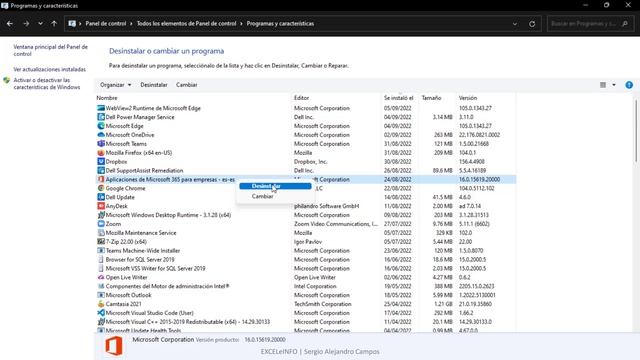Select Microsoft Windows Desktop Runtime 3.1.28 row
Image resolution: width=640 pixels, height=360 pixels.
pyautogui.click(x=306, y=215)
